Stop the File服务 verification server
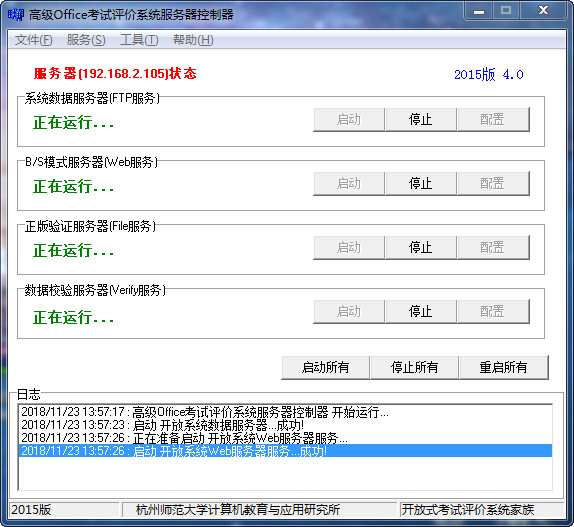Screen dimensions: 574x527 [x=421, y=247]
